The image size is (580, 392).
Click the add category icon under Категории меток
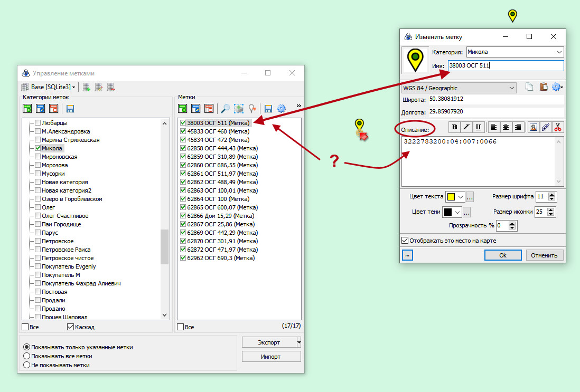pyautogui.click(x=27, y=109)
